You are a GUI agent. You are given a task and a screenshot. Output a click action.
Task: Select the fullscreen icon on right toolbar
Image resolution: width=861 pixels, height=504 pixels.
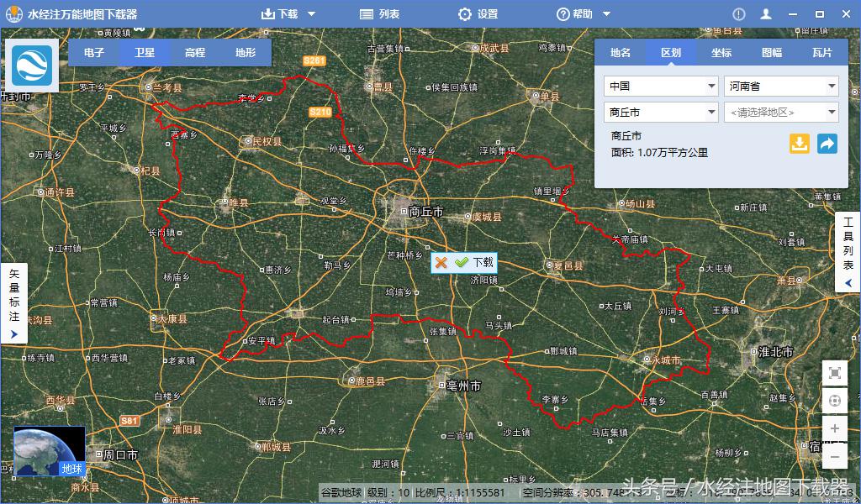click(835, 373)
